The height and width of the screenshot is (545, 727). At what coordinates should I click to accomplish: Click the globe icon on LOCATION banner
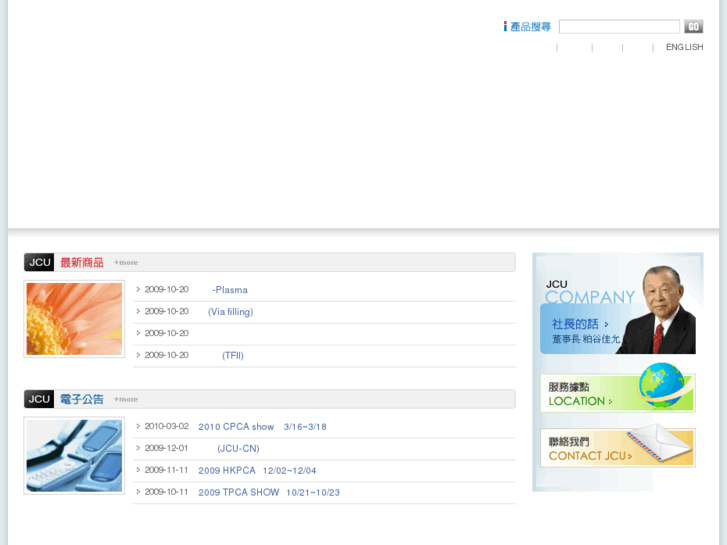661,386
